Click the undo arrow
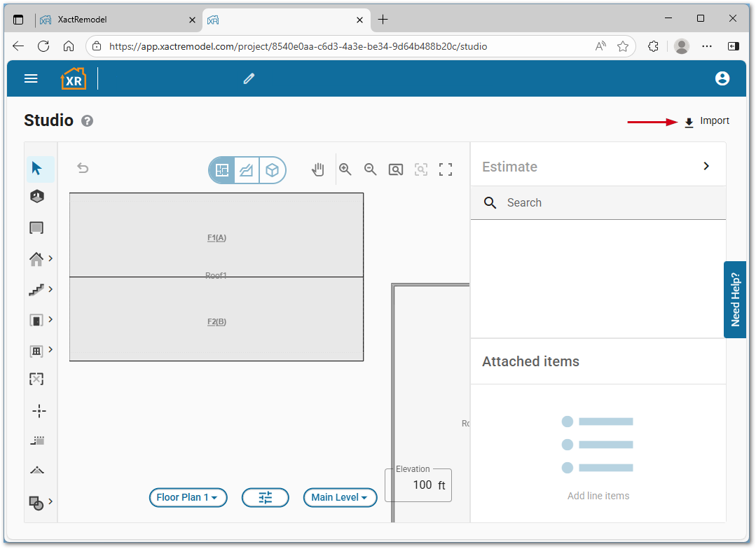This screenshot has width=756, height=549. 83,168
